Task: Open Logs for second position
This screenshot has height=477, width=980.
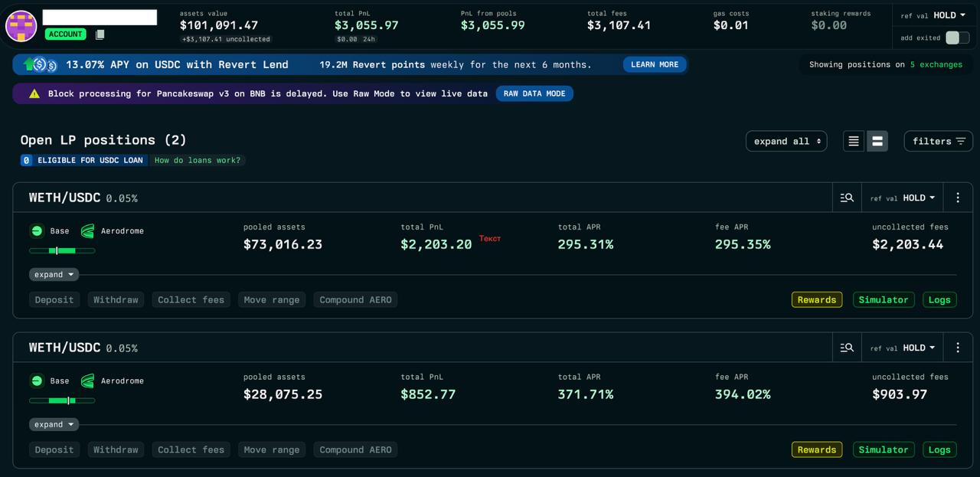Action: tap(939, 449)
